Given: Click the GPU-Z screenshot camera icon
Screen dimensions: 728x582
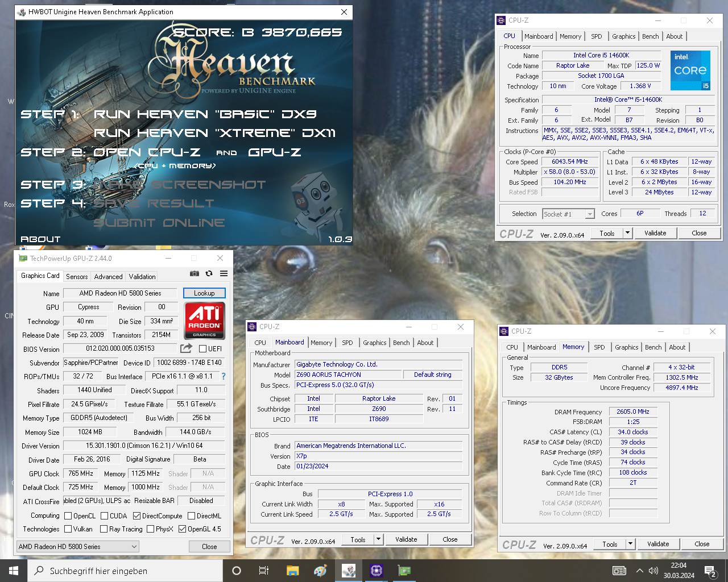Looking at the screenshot, I should (x=195, y=273).
